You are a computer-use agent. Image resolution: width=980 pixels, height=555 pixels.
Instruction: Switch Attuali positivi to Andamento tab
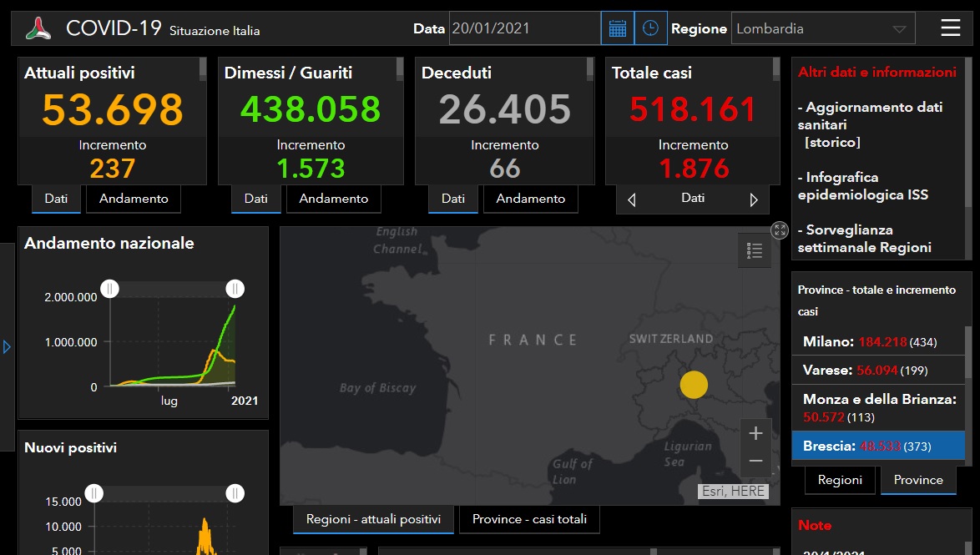(134, 199)
